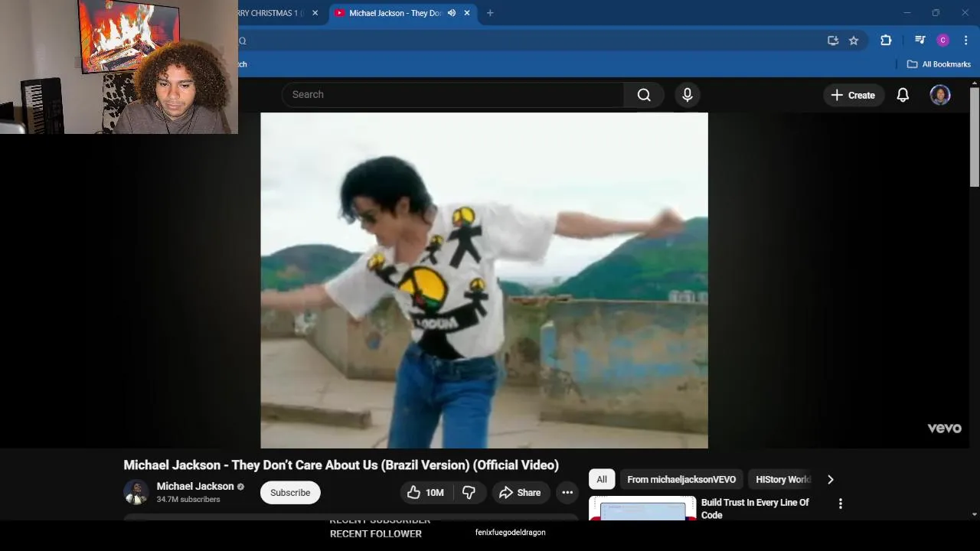
Task: Click the video player to pause
Action: click(484, 280)
